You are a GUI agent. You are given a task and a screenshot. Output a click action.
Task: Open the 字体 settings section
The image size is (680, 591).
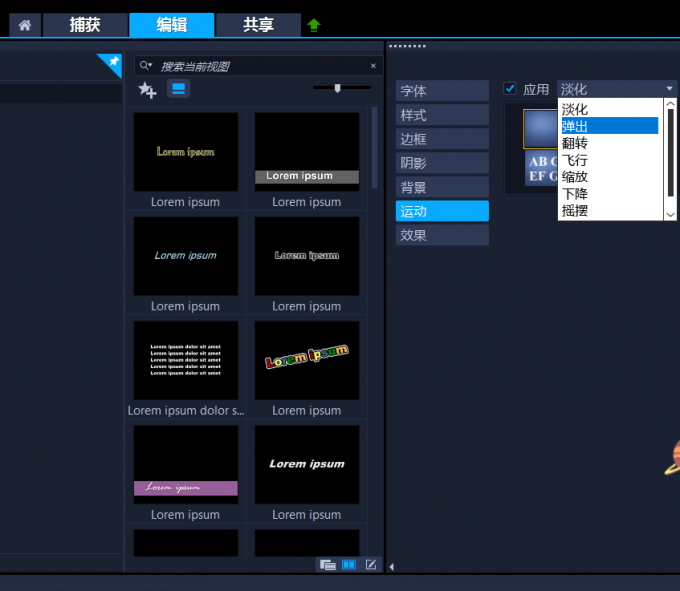coord(442,91)
